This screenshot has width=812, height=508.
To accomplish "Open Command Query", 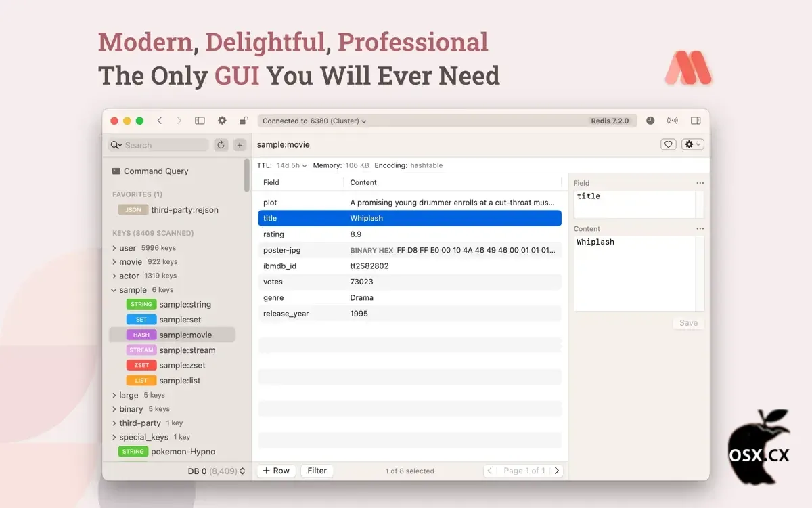I will pos(150,171).
